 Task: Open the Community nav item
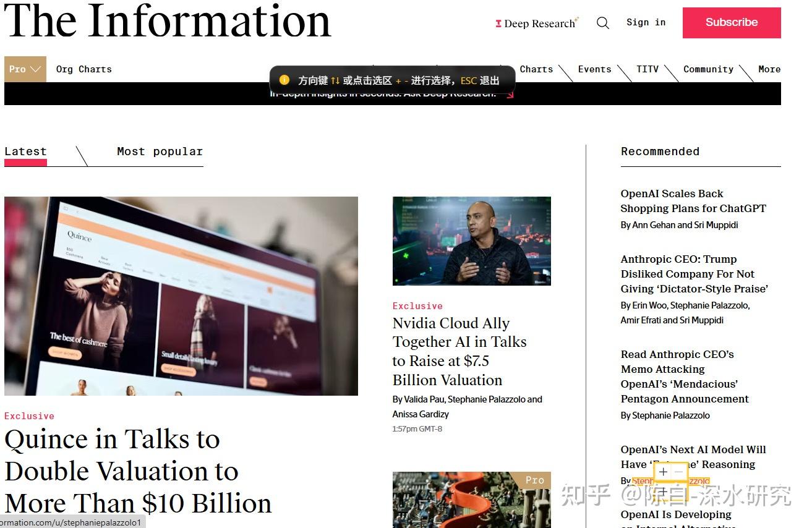708,69
